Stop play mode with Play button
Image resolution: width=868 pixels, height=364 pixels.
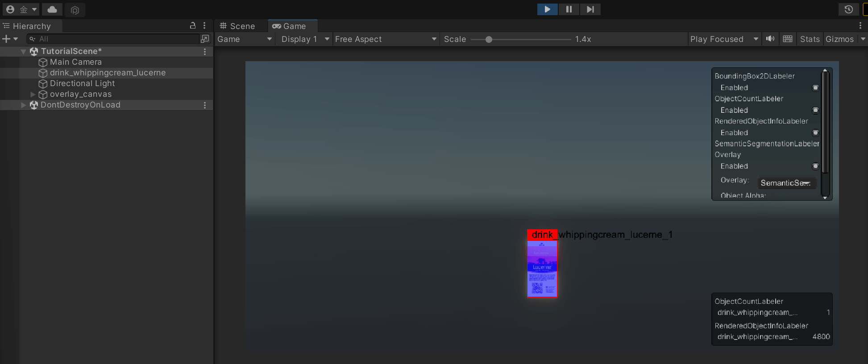point(547,9)
